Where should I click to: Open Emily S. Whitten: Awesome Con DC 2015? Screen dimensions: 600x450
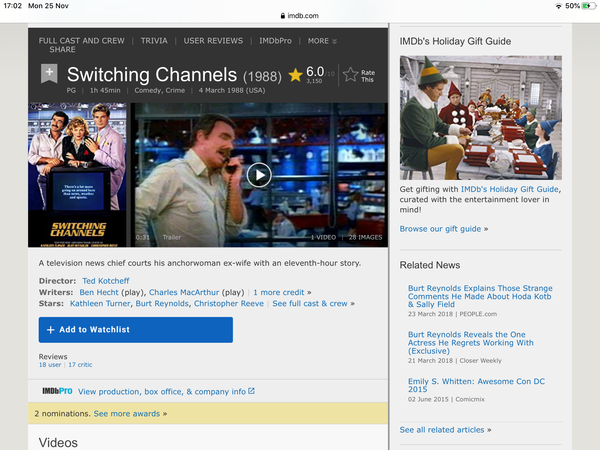pos(476,385)
